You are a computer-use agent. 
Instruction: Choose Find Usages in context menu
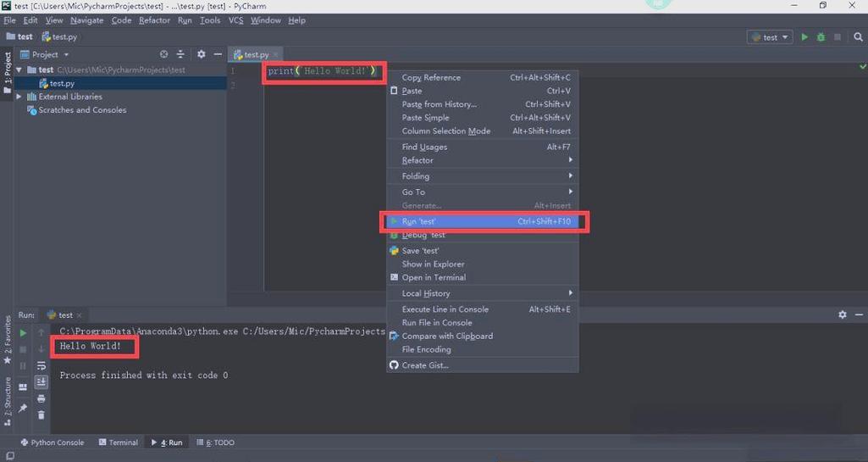point(482,147)
